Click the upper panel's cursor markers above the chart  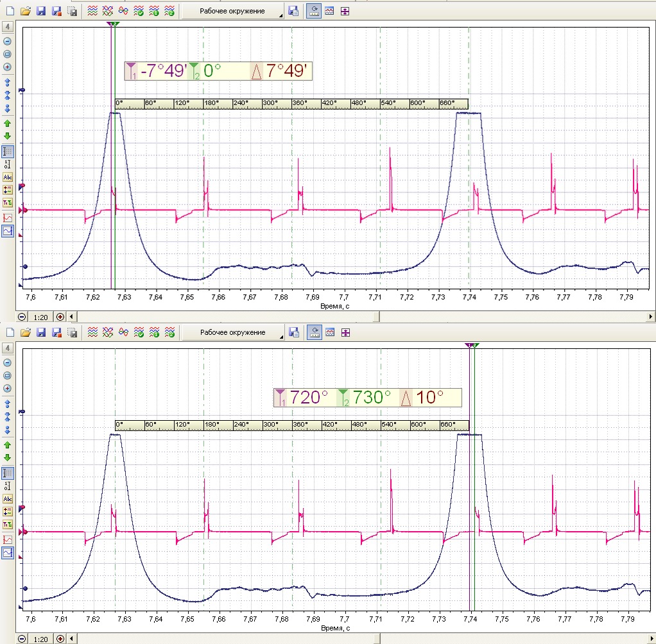pos(113,24)
